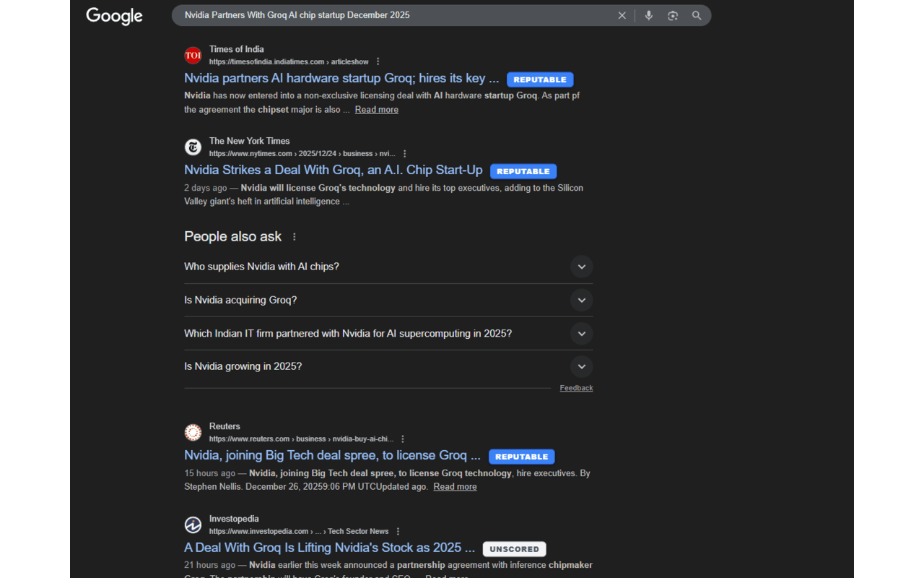Click the Reuters favicon
The image size is (924, 578).
tap(193, 432)
